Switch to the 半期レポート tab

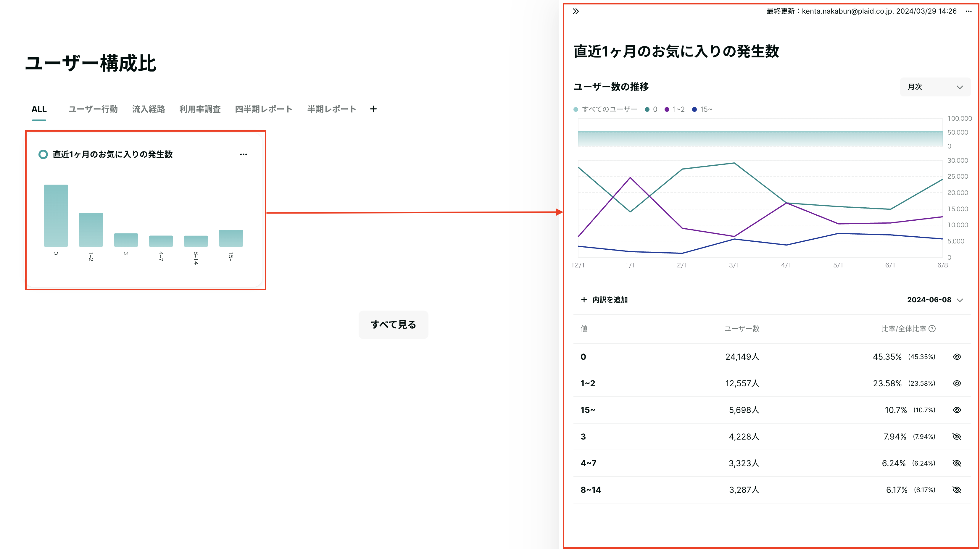[x=332, y=109]
